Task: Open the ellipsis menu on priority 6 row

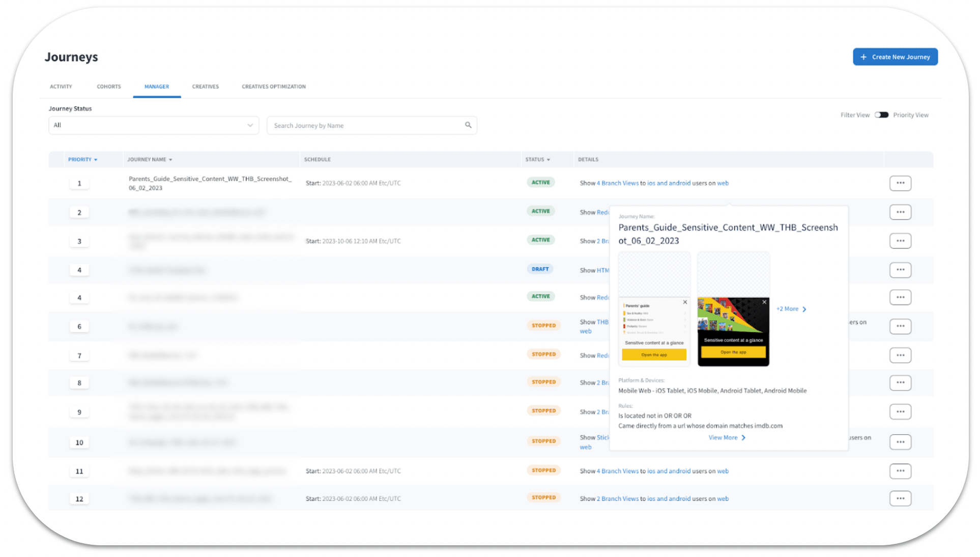Action: pyautogui.click(x=900, y=326)
